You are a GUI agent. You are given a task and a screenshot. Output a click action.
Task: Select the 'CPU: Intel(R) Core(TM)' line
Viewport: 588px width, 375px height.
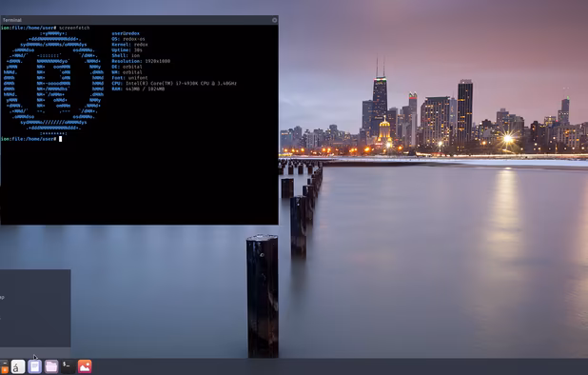coord(174,83)
